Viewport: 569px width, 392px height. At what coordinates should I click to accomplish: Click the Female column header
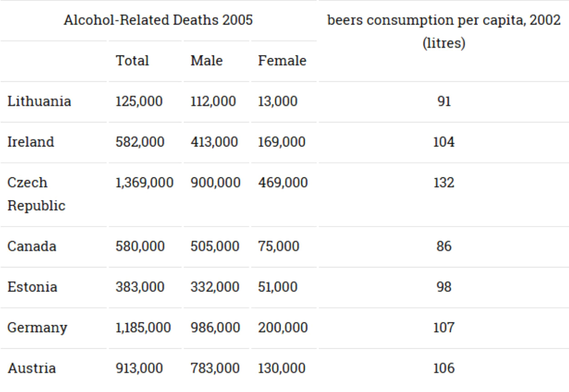click(282, 60)
